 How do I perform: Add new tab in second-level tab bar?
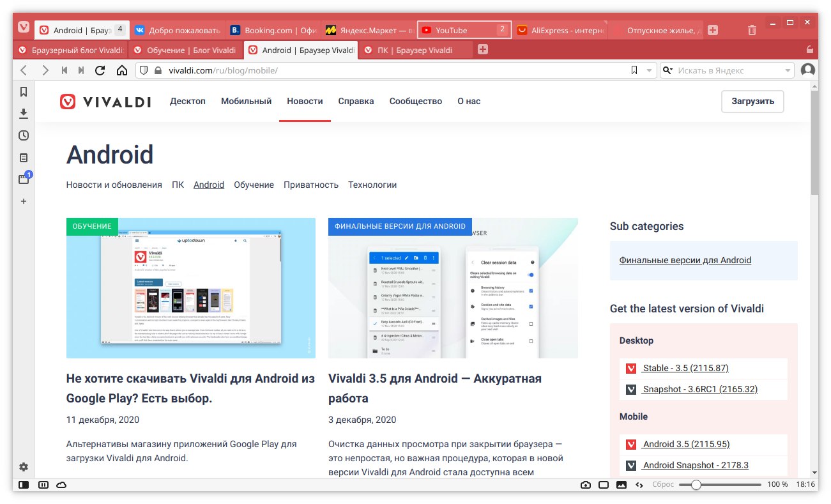pyautogui.click(x=483, y=50)
